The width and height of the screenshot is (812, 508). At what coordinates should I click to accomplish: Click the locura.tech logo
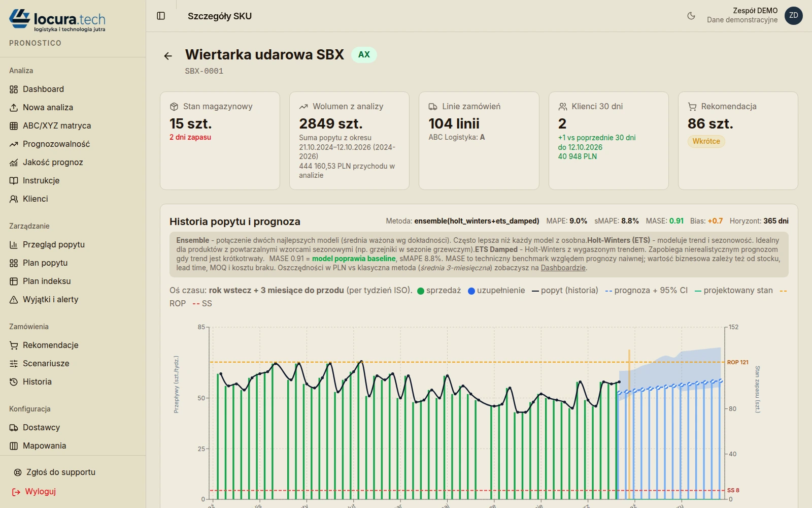(x=57, y=20)
